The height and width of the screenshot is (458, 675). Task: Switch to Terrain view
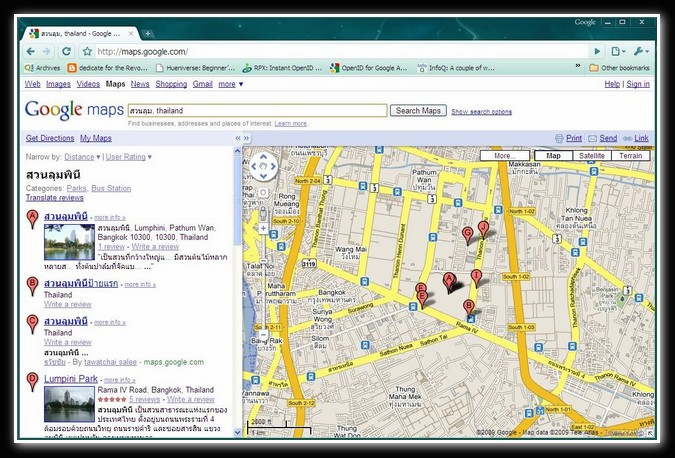coord(631,156)
